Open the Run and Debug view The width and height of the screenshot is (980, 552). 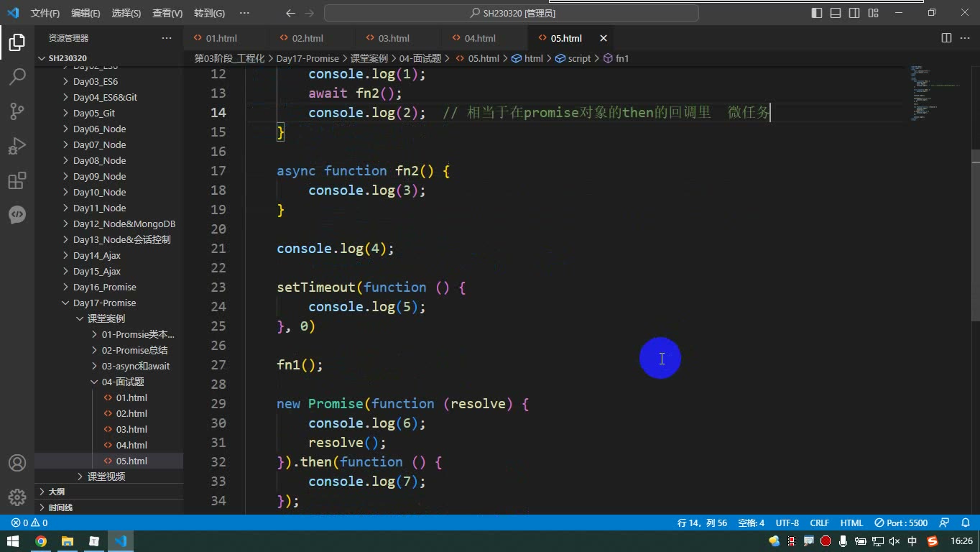[17, 145]
